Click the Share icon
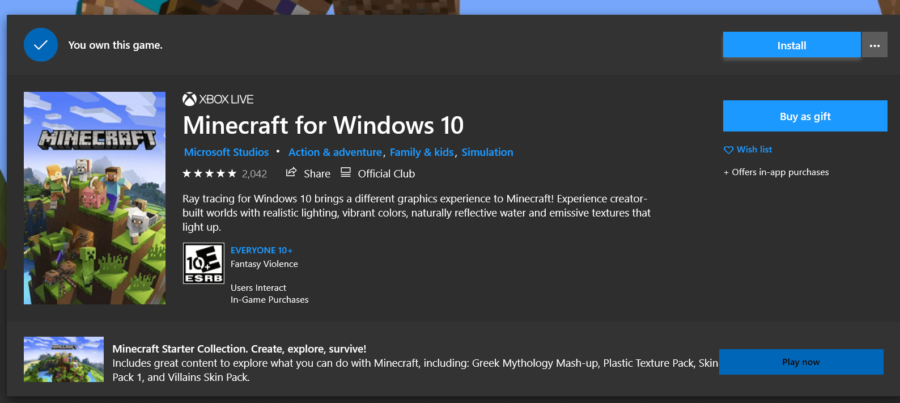The height and width of the screenshot is (403, 900). (x=292, y=172)
